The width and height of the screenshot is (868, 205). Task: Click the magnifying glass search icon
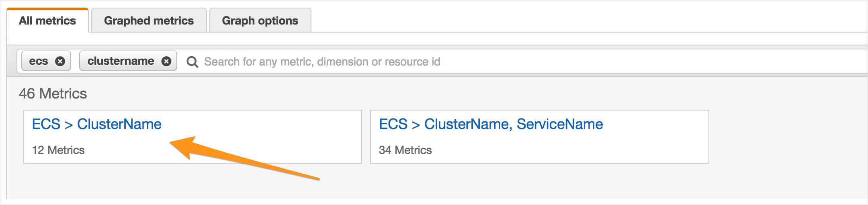[192, 62]
